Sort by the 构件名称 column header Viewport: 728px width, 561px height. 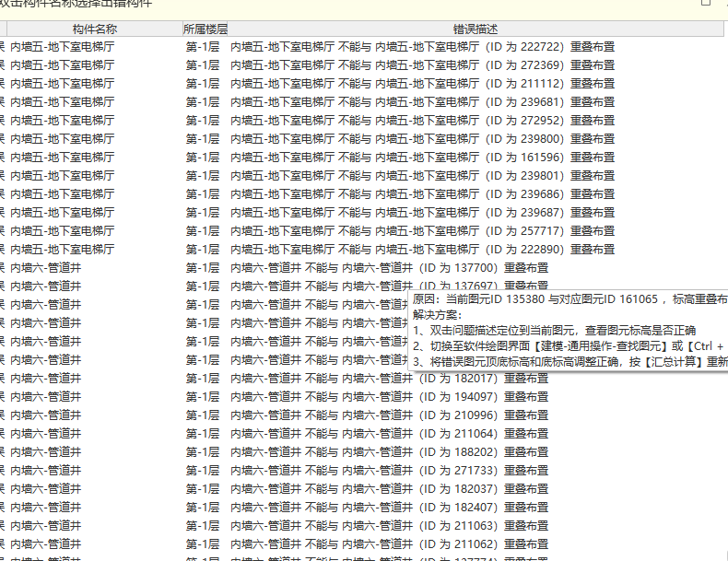coord(95,29)
